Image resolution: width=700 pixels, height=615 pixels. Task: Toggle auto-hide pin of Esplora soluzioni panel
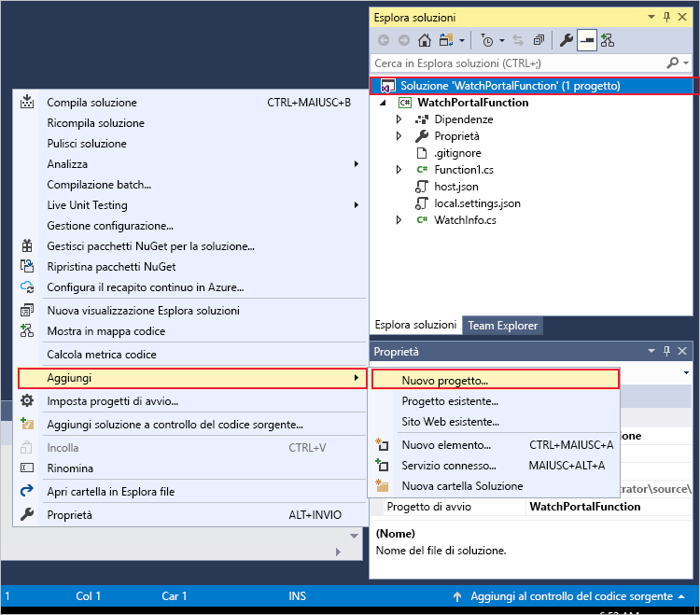[666, 17]
